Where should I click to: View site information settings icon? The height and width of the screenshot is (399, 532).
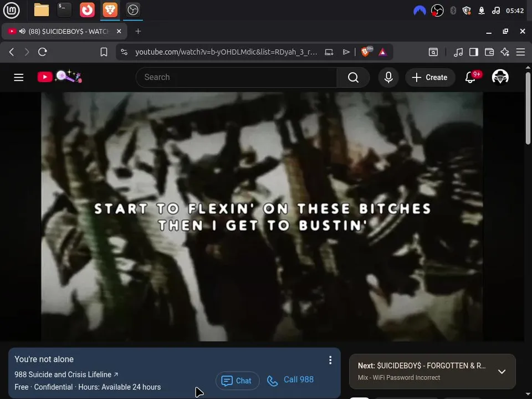point(124,52)
